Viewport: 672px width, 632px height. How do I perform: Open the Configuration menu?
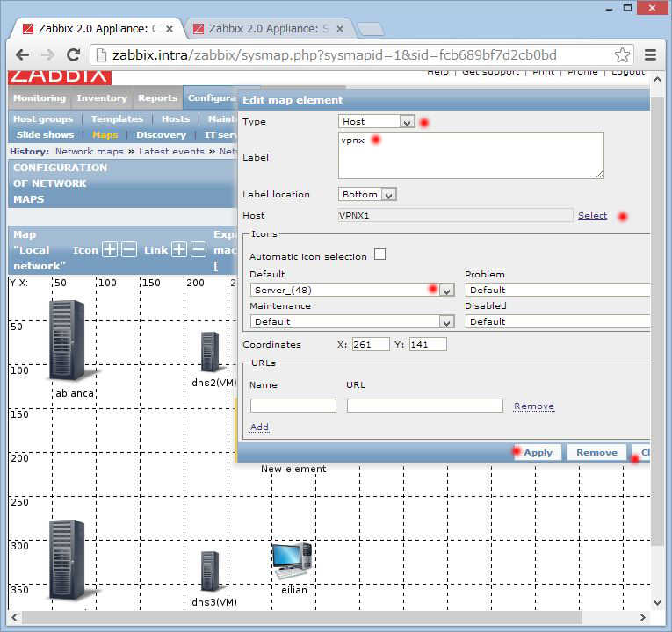coord(212,98)
